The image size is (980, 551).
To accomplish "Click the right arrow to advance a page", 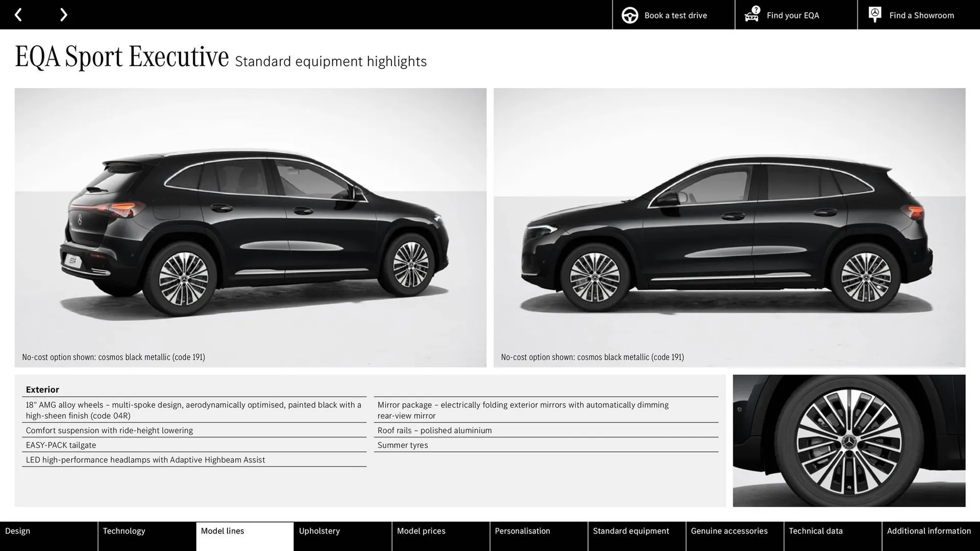I will (x=63, y=14).
